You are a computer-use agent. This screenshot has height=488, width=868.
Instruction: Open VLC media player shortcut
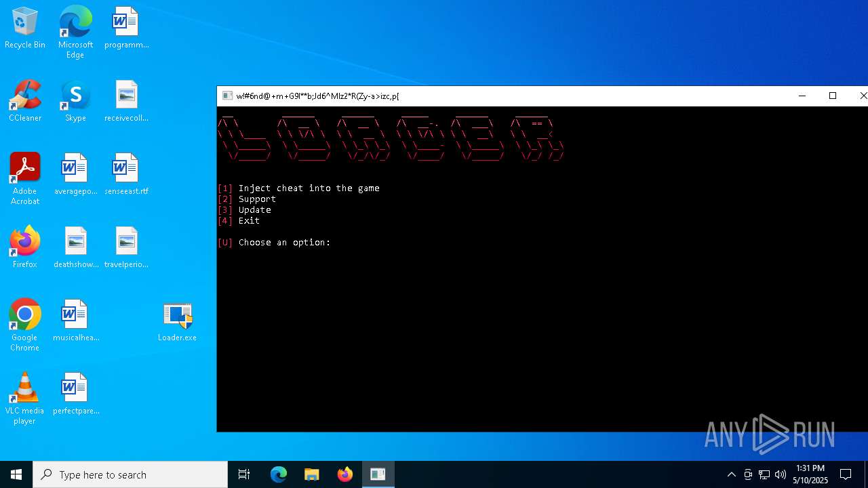pos(25,399)
